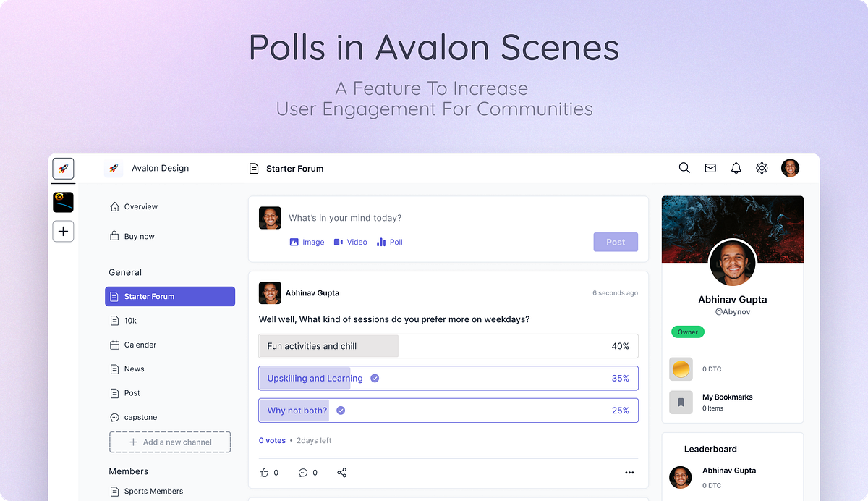Open the News channel
Image resolution: width=868 pixels, height=501 pixels.
[135, 369]
